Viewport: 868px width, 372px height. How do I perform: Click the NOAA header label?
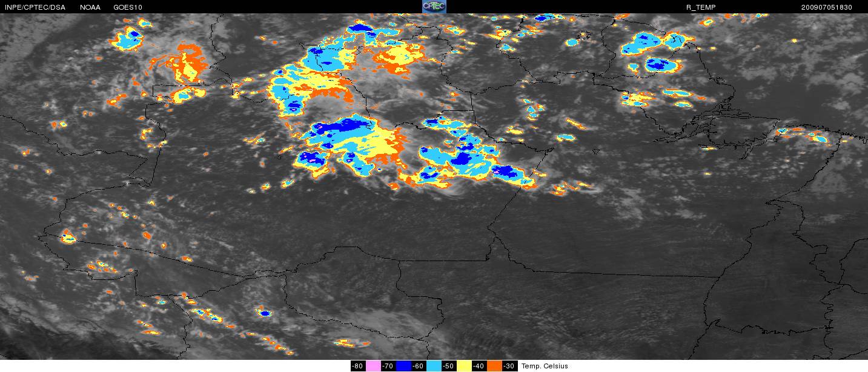click(90, 7)
